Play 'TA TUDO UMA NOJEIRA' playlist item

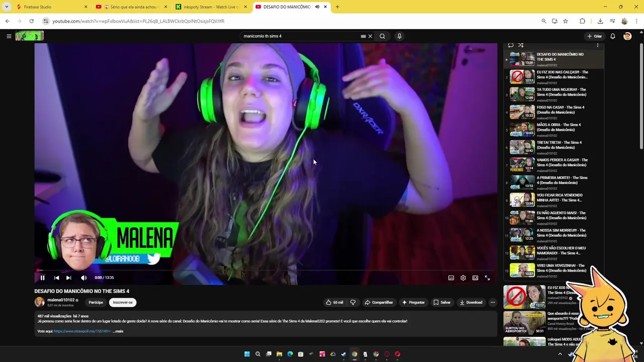tap(553, 95)
